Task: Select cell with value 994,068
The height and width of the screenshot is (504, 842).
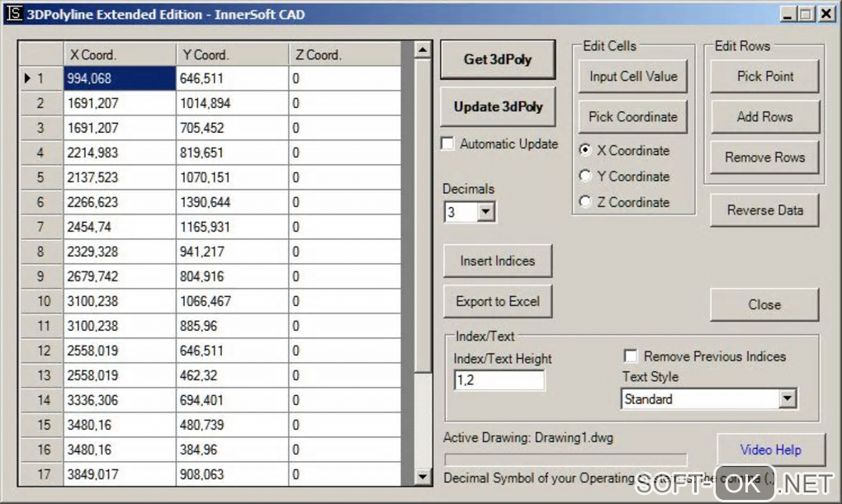Action: coord(120,78)
